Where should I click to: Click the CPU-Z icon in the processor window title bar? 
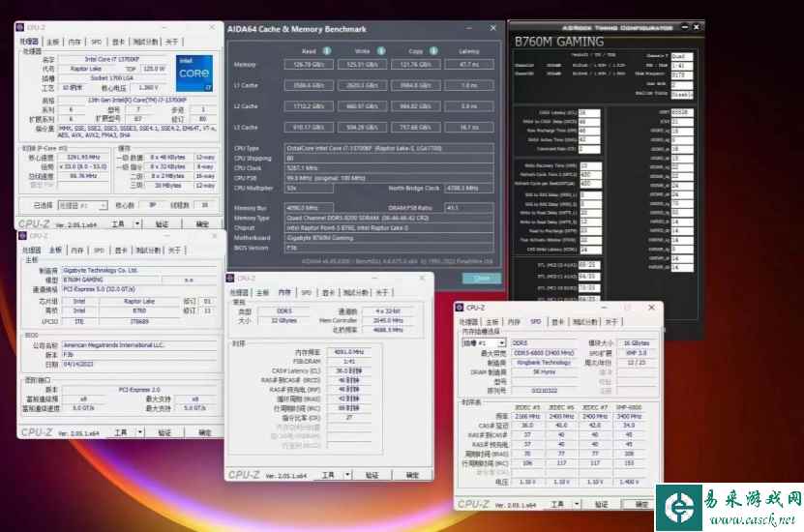20,27
